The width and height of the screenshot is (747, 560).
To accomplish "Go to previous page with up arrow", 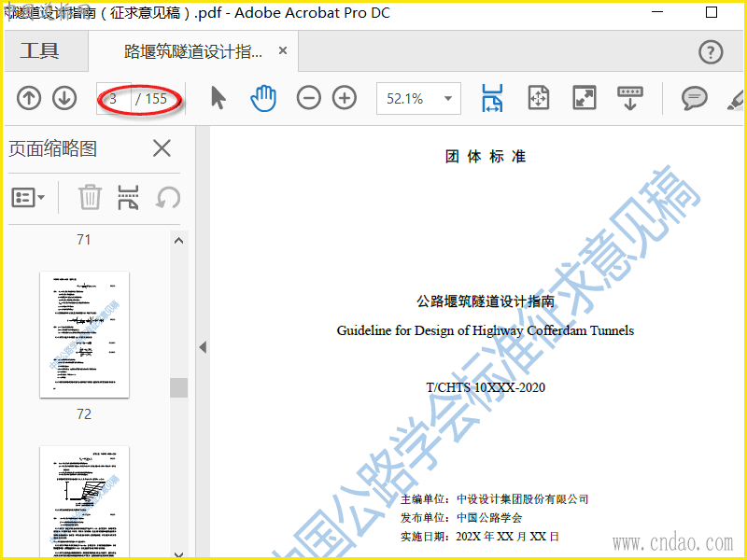I will click(29, 99).
